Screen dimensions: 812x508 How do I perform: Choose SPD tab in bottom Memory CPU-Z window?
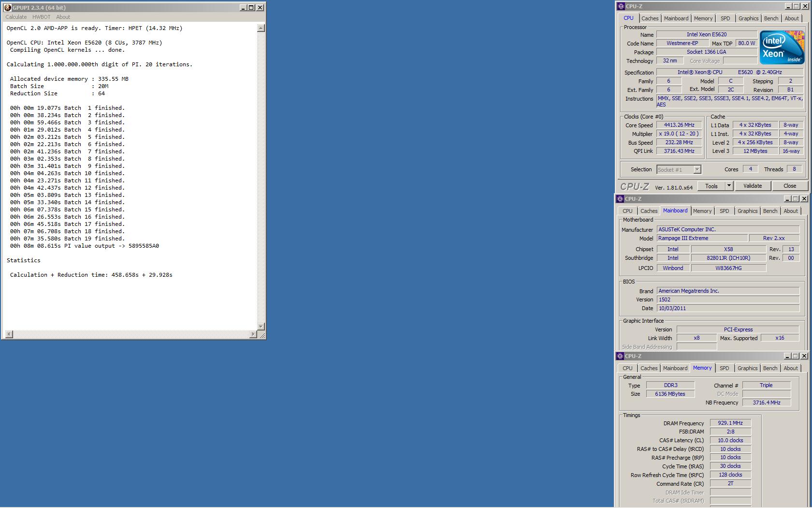click(x=724, y=368)
